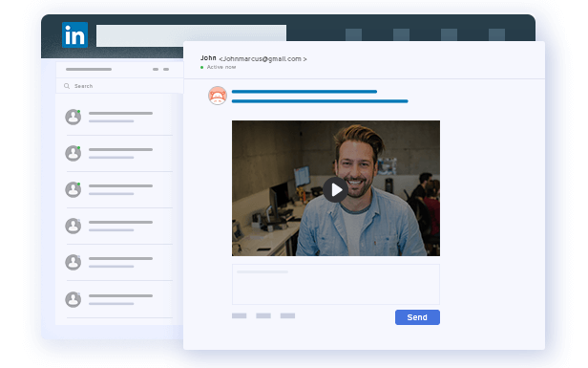The width and height of the screenshot is (588, 368).
Task: Click the Search field in the messaging list
Action: pyautogui.click(x=119, y=86)
